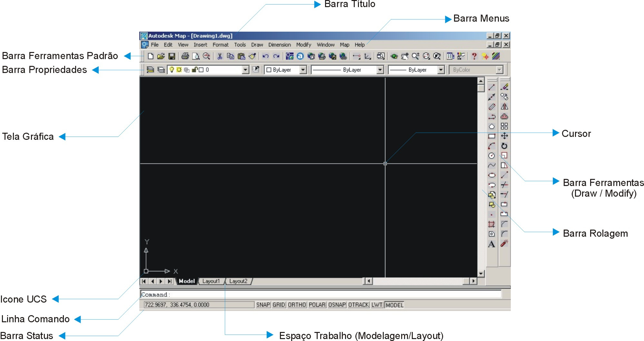Toggle LWT lineweight display in status bar
644x341 pixels.
[377, 305]
